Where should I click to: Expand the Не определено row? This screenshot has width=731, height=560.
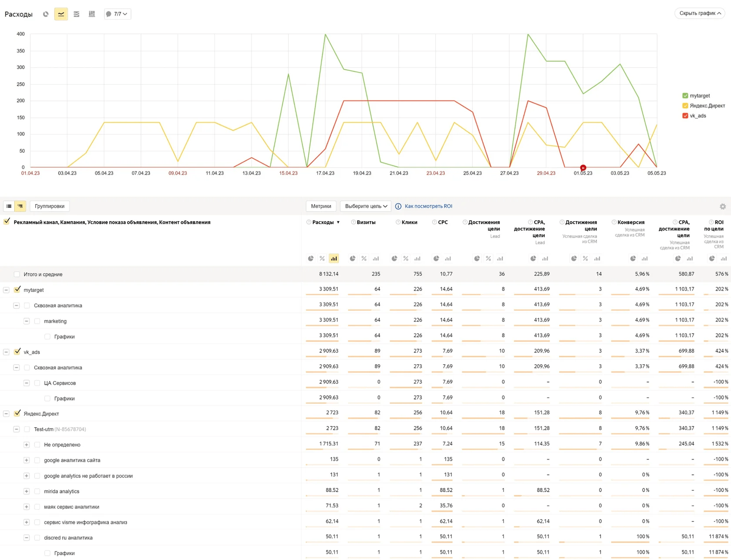pos(27,445)
